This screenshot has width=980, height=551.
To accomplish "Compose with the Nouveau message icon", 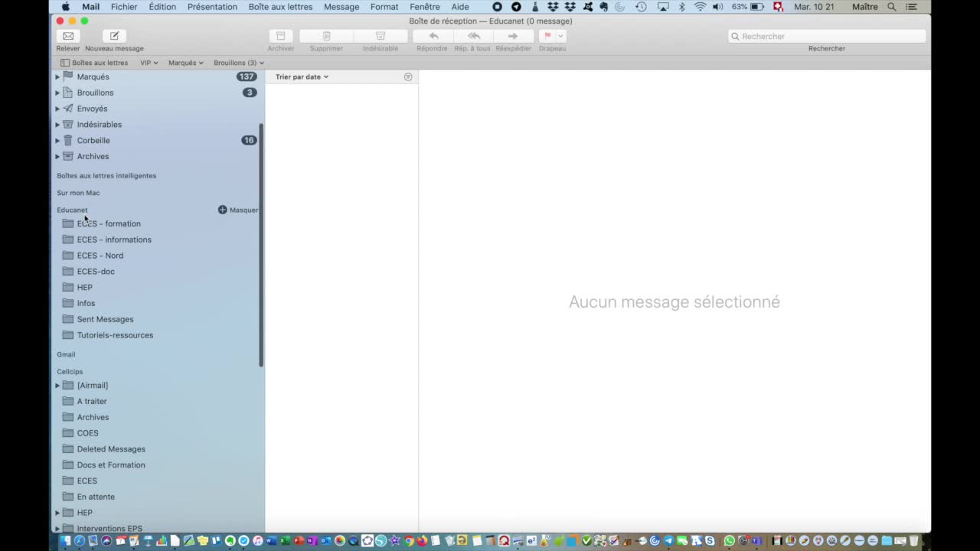I will 114,36.
